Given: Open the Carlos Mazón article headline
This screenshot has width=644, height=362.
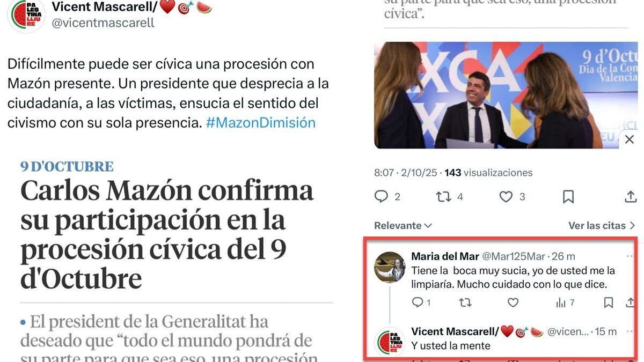Looking at the screenshot, I should tap(167, 235).
